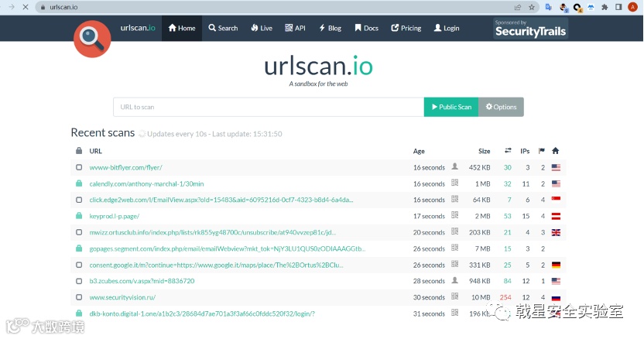Click the flag column header icon
644x339 pixels.
click(x=542, y=151)
